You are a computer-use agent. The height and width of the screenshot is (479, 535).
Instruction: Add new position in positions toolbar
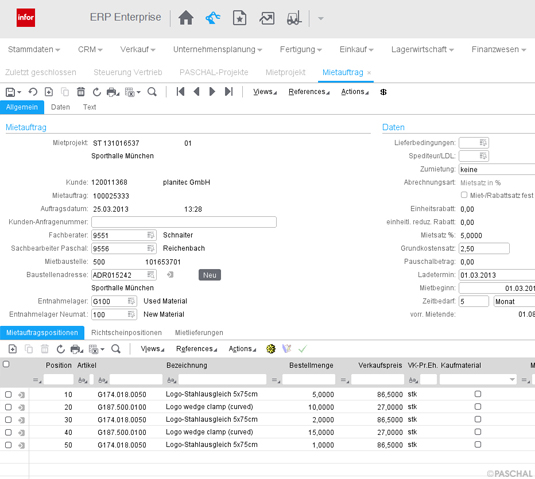[13, 349]
